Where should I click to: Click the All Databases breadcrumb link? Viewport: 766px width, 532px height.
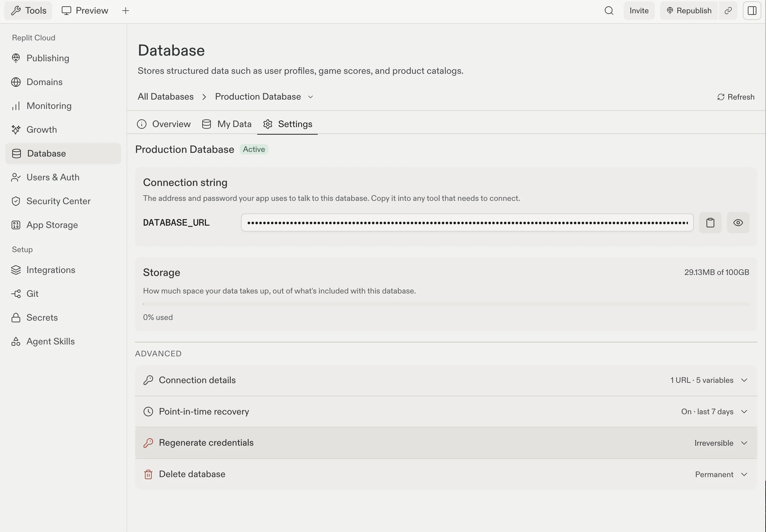[x=166, y=97]
